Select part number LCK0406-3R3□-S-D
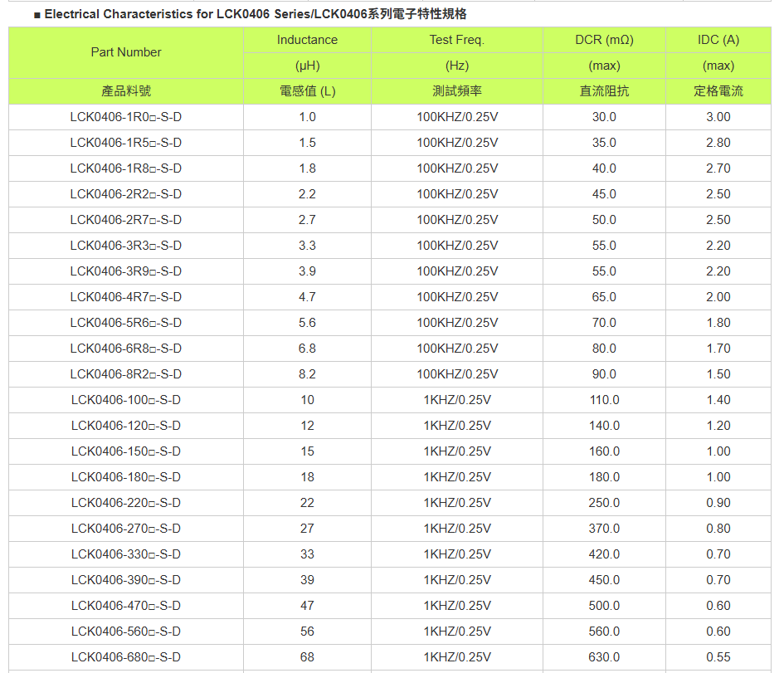784x673 pixels. [126, 246]
